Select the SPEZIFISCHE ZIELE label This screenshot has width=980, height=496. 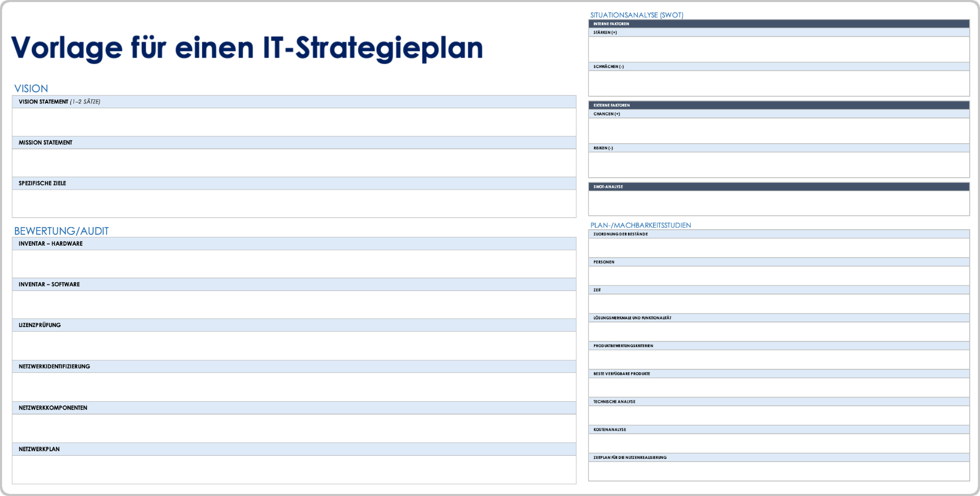[x=42, y=183]
